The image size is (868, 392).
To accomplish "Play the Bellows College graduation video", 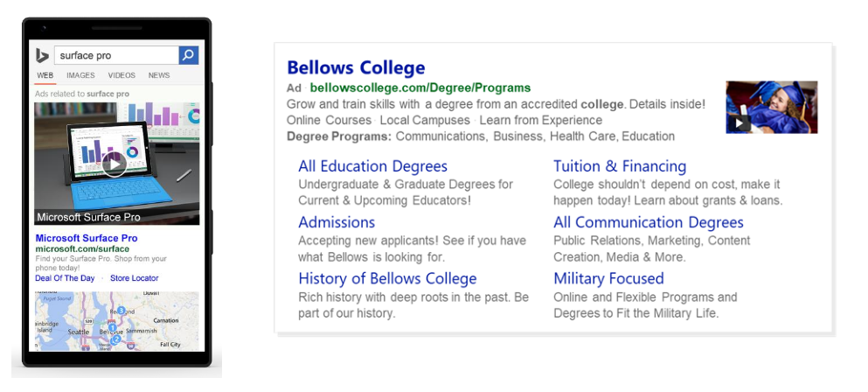I will tap(740, 123).
